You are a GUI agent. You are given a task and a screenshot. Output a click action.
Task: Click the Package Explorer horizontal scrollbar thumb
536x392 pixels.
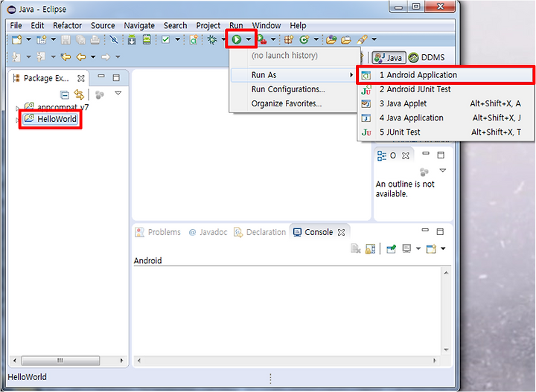pos(60,361)
